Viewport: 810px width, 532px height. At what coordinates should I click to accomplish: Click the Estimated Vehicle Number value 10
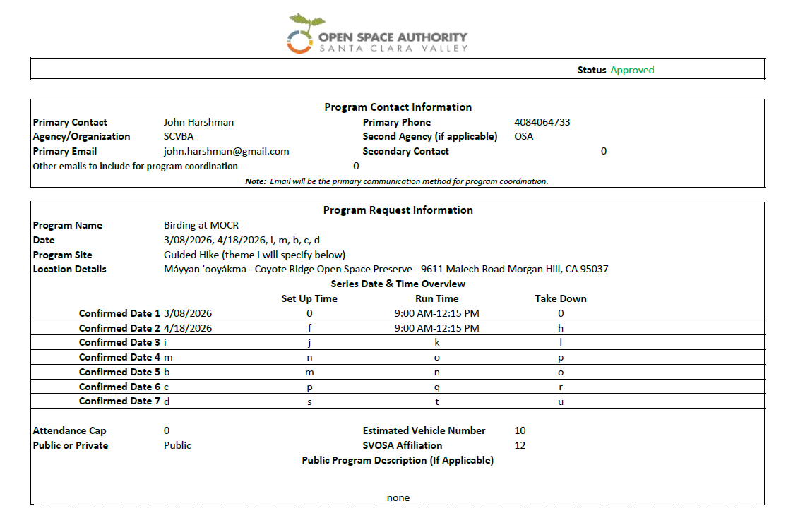click(x=520, y=430)
